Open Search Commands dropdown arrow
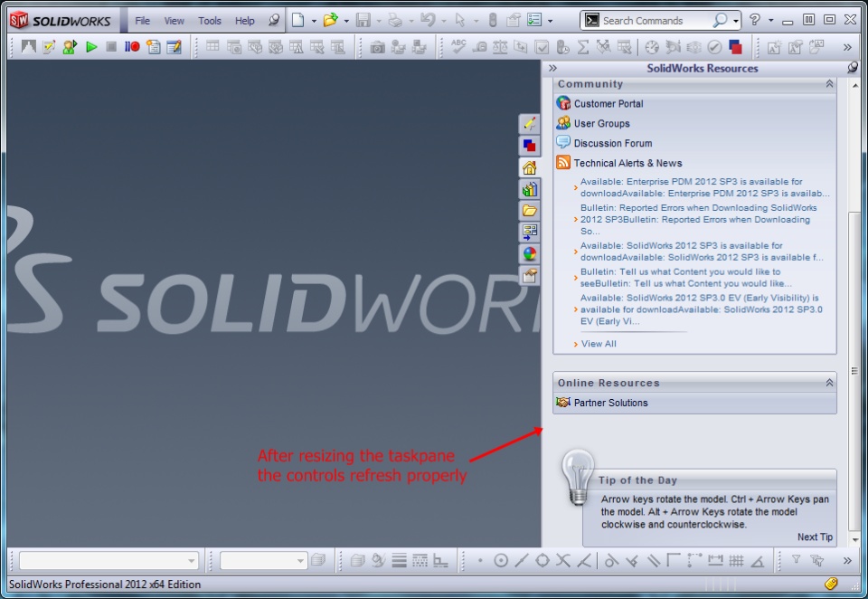This screenshot has height=599, width=868. tap(735, 21)
